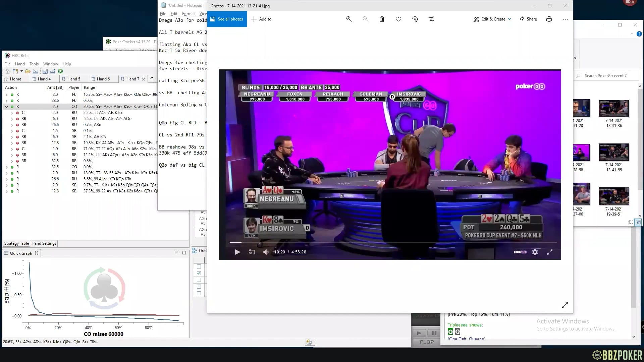Add the photo to favorites with the heart icon

point(398,19)
